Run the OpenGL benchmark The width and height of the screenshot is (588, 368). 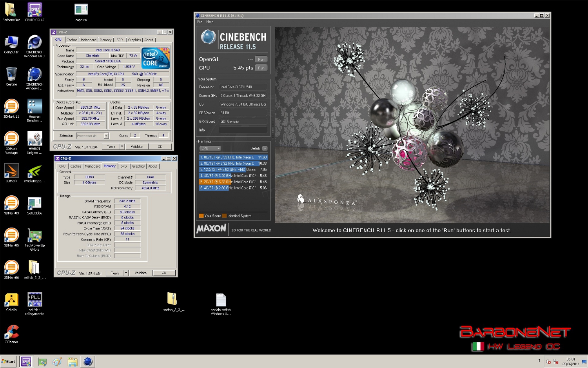(261, 59)
